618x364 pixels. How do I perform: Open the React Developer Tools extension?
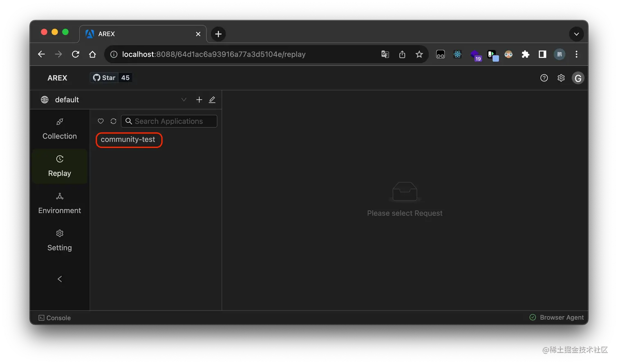click(x=457, y=54)
